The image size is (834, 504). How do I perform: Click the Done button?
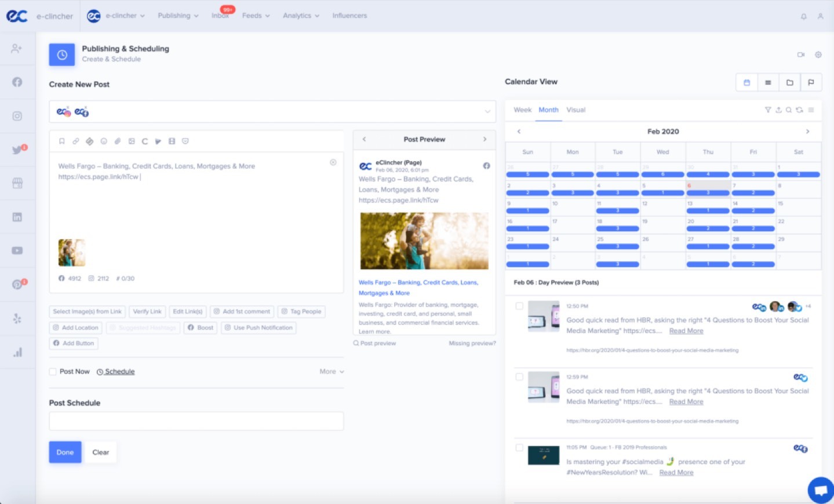65,452
